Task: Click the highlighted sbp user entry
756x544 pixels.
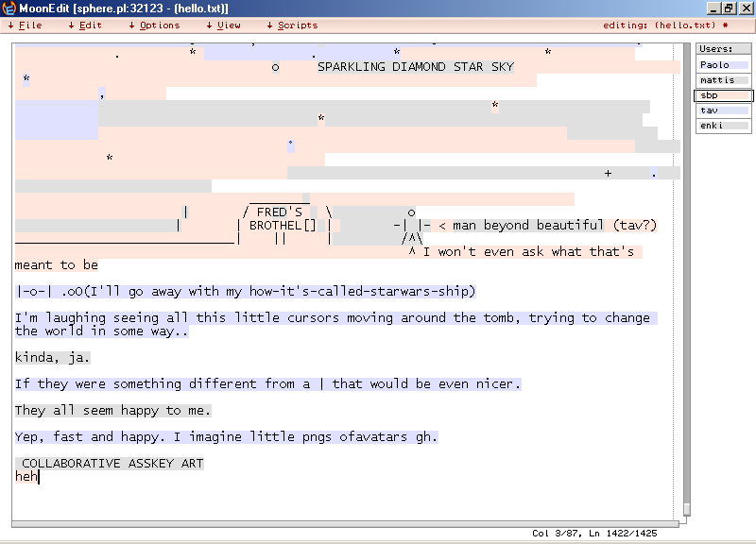Action: [723, 95]
